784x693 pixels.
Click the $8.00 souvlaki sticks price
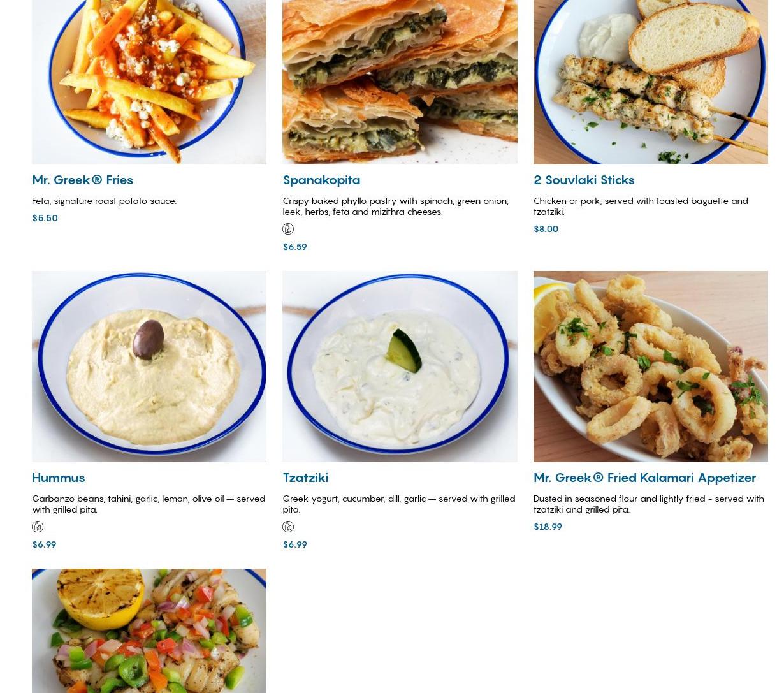[x=546, y=229]
